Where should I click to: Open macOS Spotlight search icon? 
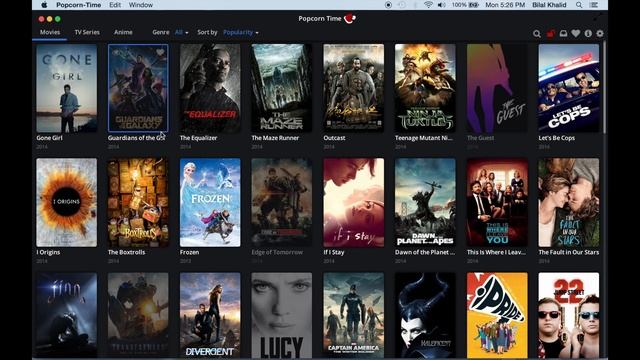click(579, 5)
